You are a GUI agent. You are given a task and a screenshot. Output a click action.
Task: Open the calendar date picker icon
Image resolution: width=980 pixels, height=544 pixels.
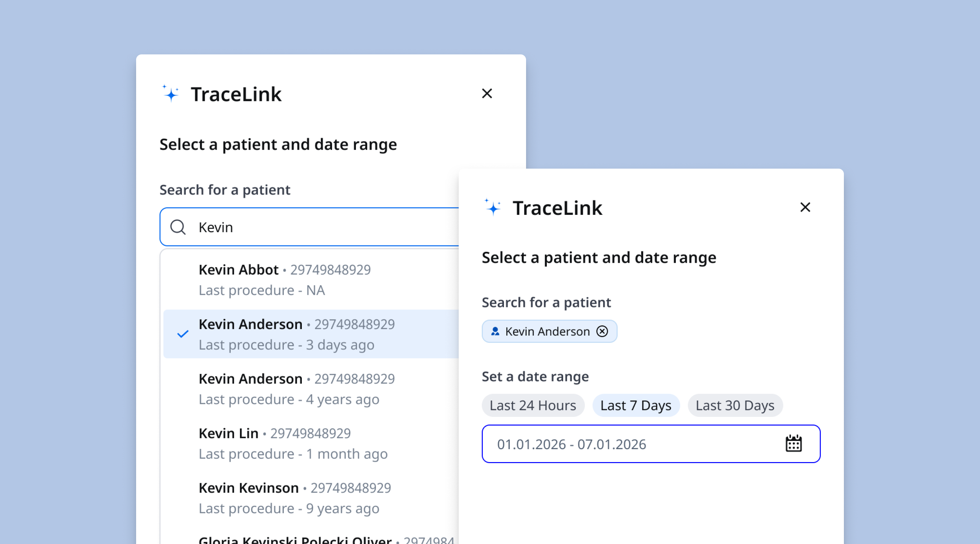(794, 444)
